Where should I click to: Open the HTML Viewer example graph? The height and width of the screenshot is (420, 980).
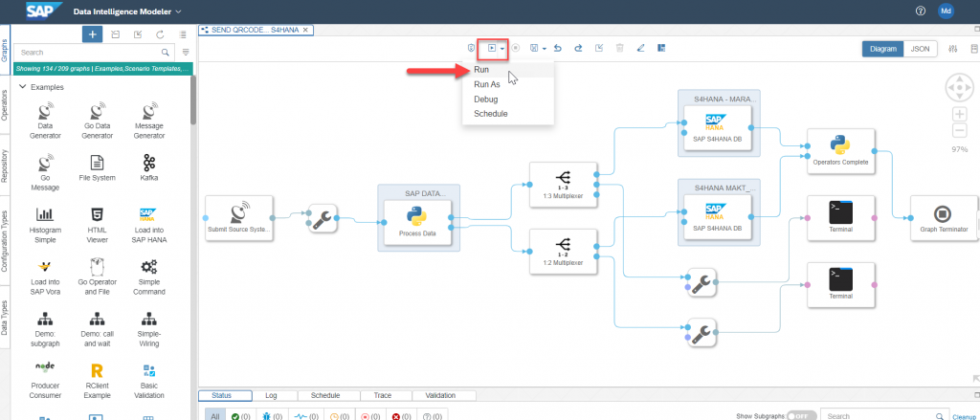(97, 226)
